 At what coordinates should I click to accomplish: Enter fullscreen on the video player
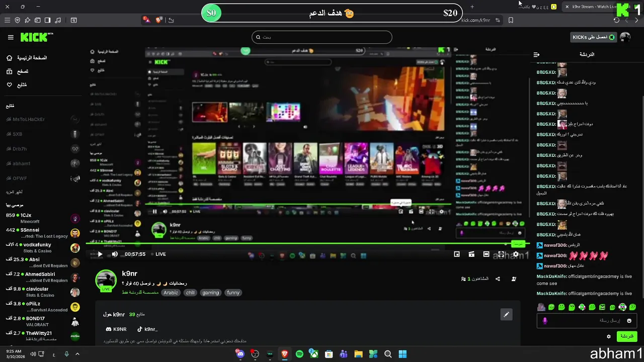click(501, 254)
